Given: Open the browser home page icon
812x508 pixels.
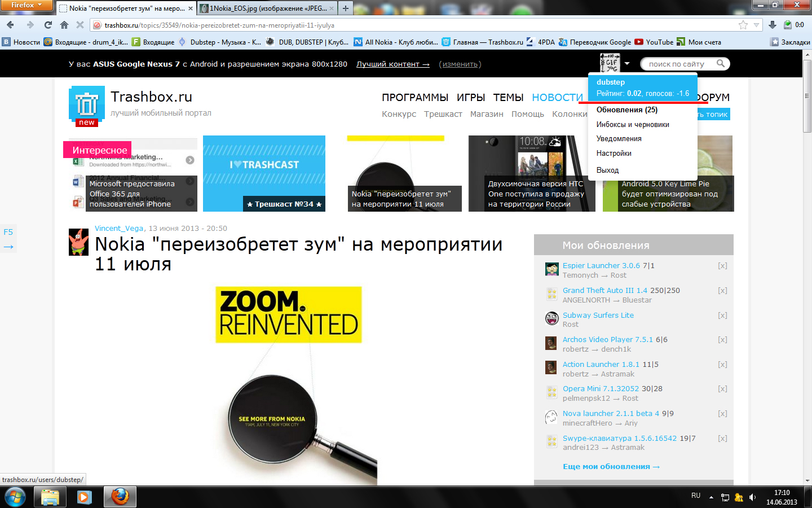Looking at the screenshot, I should click(x=64, y=25).
